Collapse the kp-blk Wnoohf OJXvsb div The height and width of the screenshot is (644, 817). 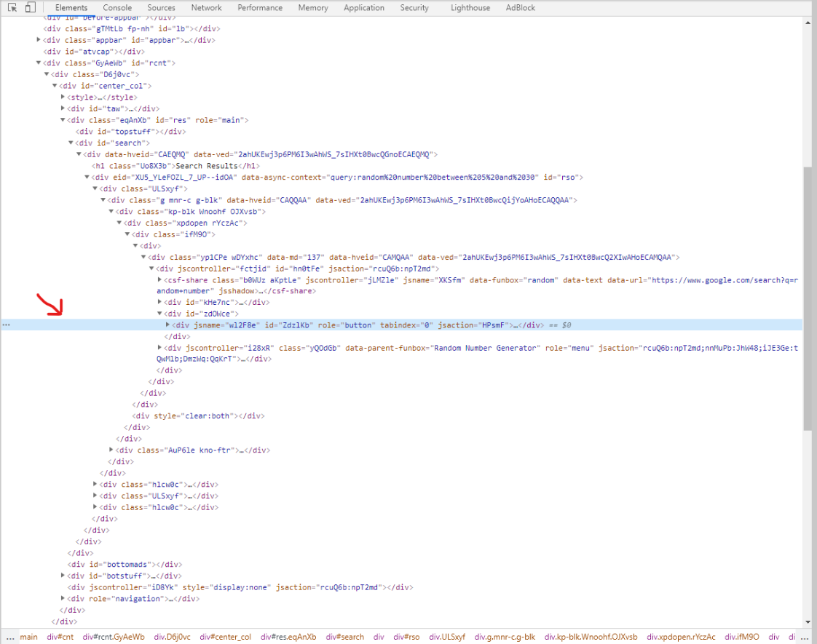click(111, 211)
